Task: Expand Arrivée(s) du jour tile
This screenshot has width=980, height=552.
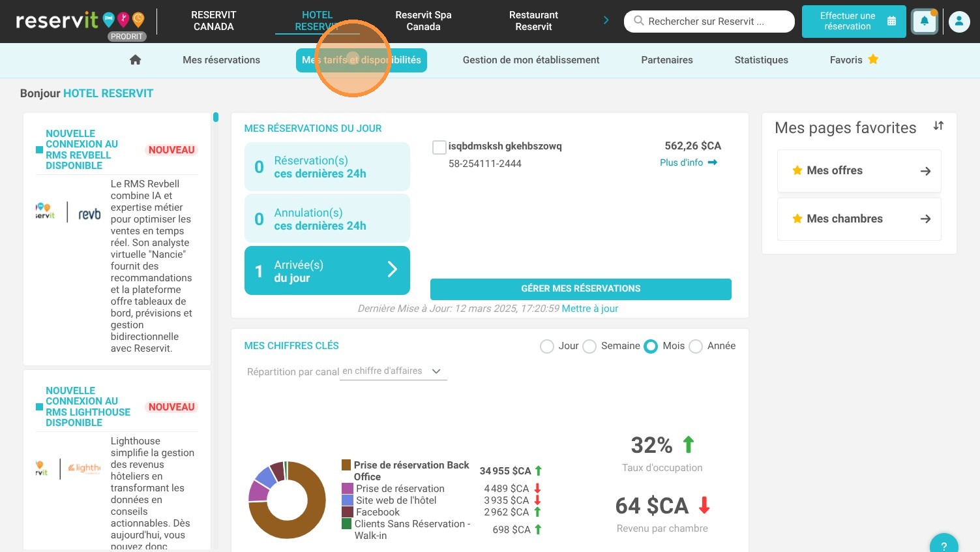Action: [x=327, y=270]
